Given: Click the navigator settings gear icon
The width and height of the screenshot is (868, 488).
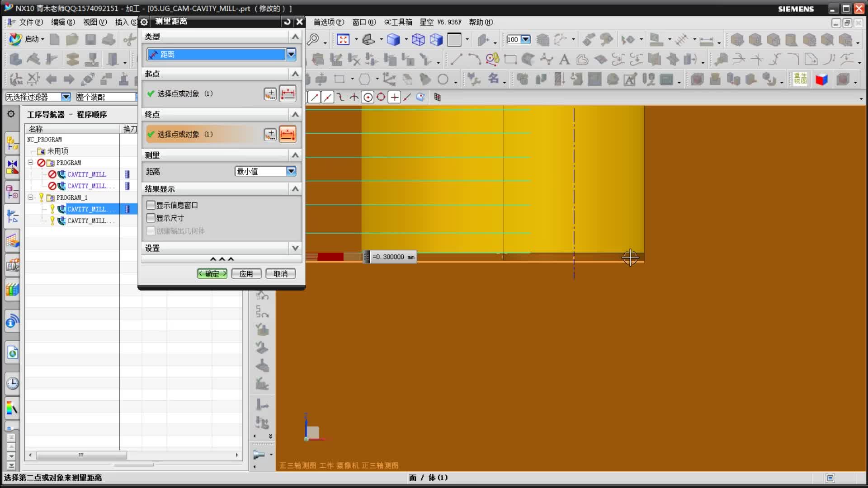Looking at the screenshot, I should click(x=11, y=114).
